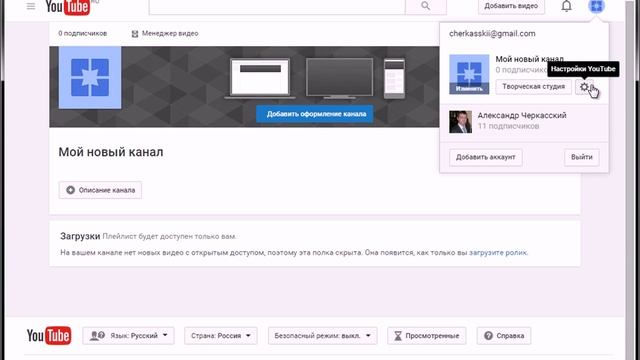640x360 pixels.
Task: Open the notifications bell
Action: click(566, 6)
